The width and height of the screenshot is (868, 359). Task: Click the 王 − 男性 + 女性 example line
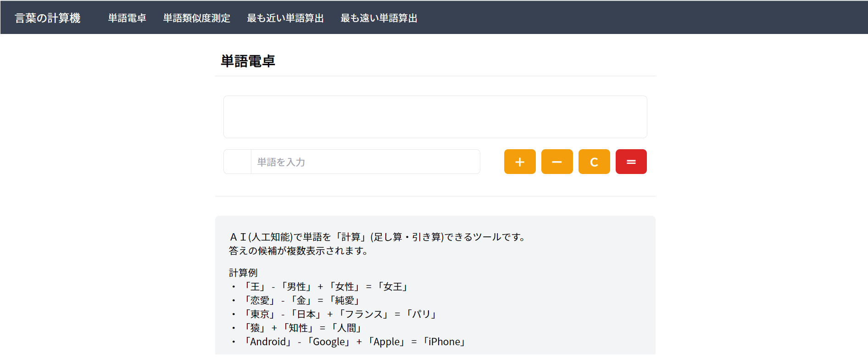(x=326, y=287)
